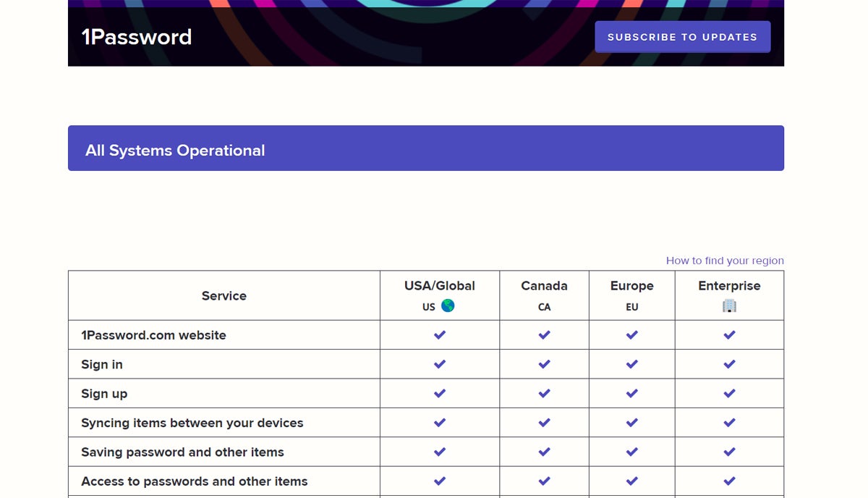This screenshot has height=498, width=868.
Task: Select the Canada column header
Action: point(544,287)
